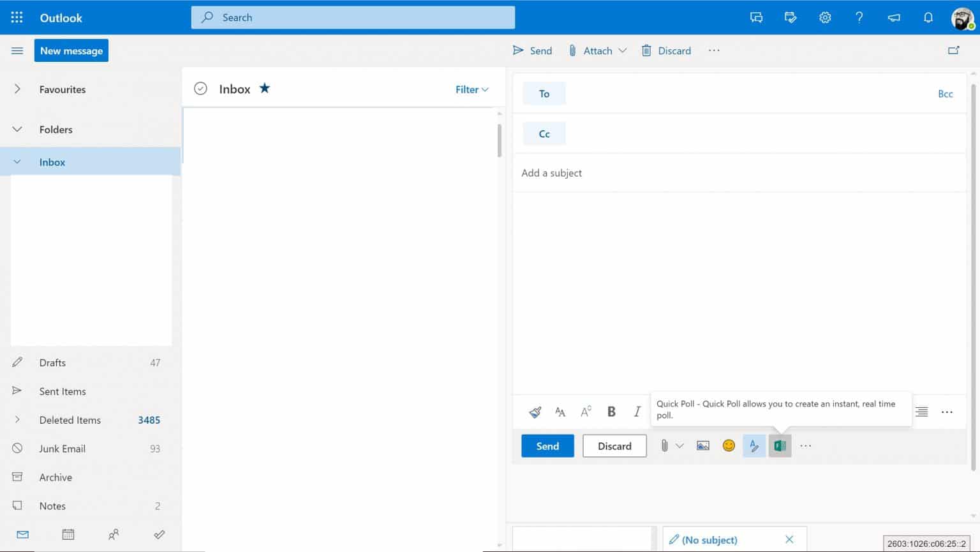The height and width of the screenshot is (552, 980).
Task: Start a New message
Action: coord(71,50)
